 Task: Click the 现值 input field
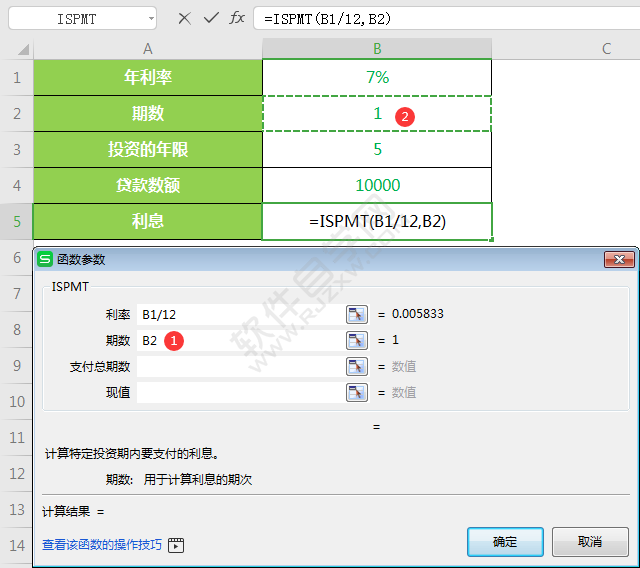tap(241, 393)
